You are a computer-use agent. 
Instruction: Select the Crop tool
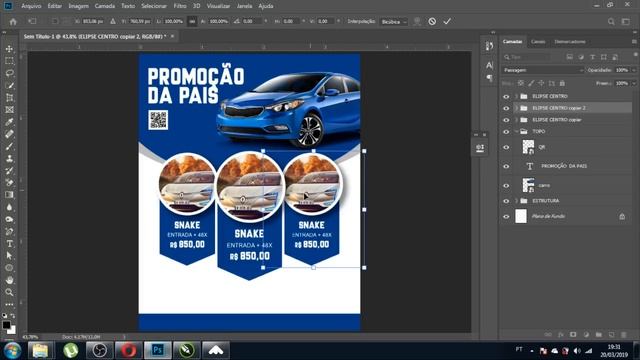9,98
